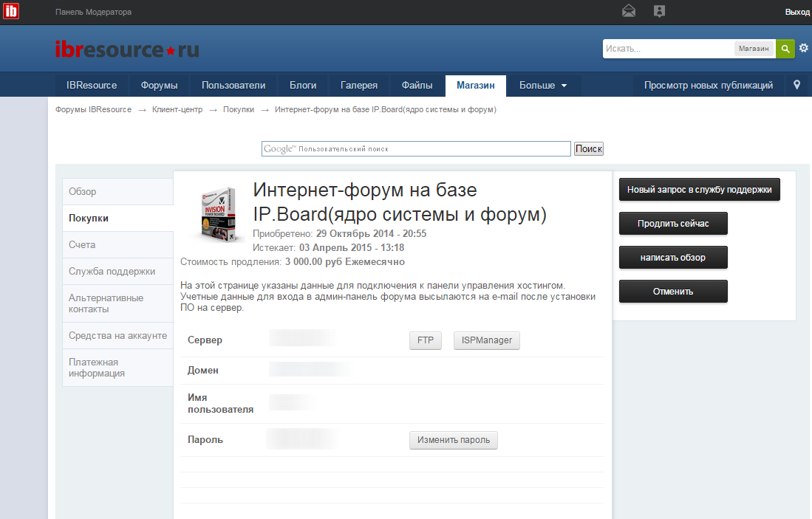Click the Invision Power Board product box image

click(x=217, y=215)
